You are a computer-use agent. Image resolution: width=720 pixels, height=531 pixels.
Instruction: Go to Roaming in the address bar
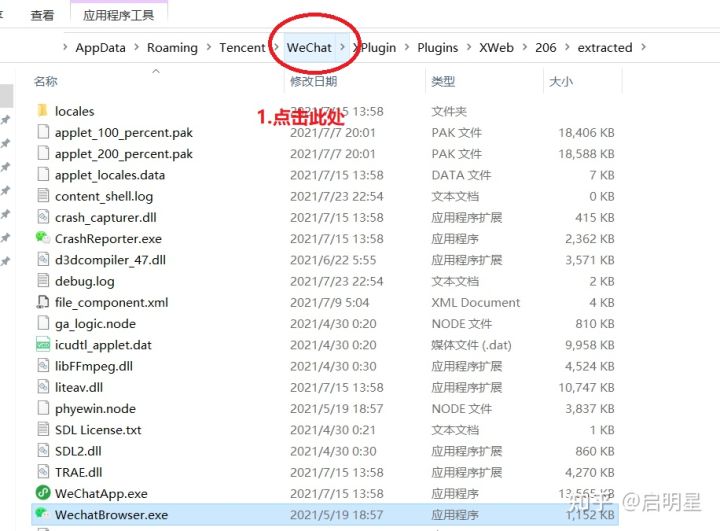[x=172, y=47]
